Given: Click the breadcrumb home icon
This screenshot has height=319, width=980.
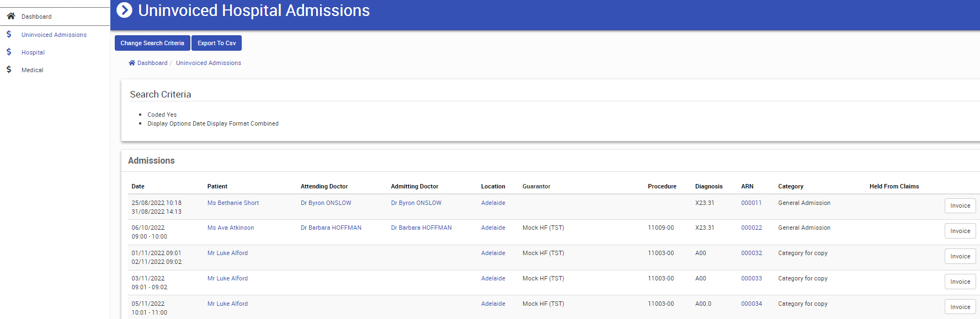Looking at the screenshot, I should point(132,63).
